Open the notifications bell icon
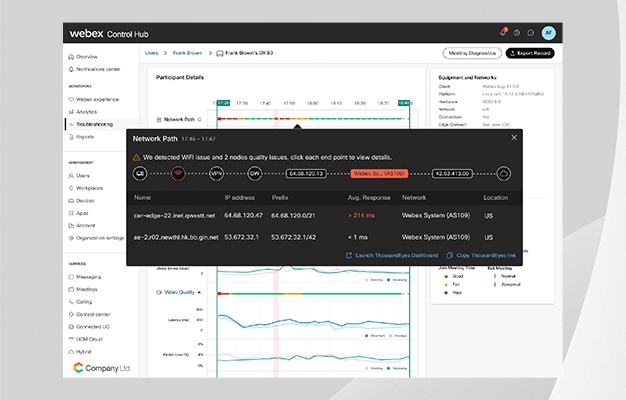Image resolution: width=626 pixels, height=400 pixels. pyautogui.click(x=503, y=32)
